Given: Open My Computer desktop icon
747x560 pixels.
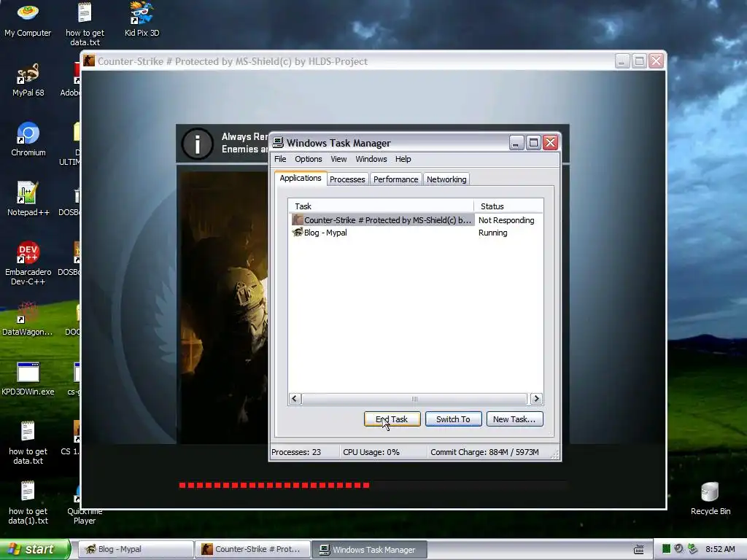Looking at the screenshot, I should coord(28,20).
